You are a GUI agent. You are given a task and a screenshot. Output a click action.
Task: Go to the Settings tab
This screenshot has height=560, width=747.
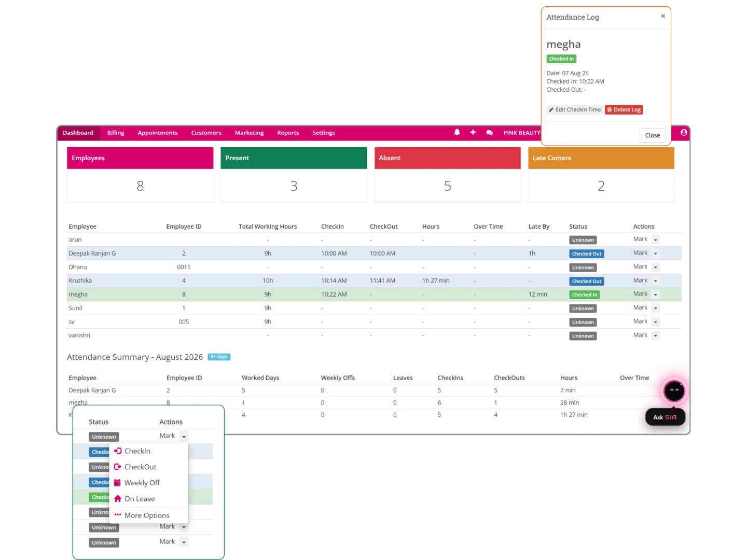324,133
